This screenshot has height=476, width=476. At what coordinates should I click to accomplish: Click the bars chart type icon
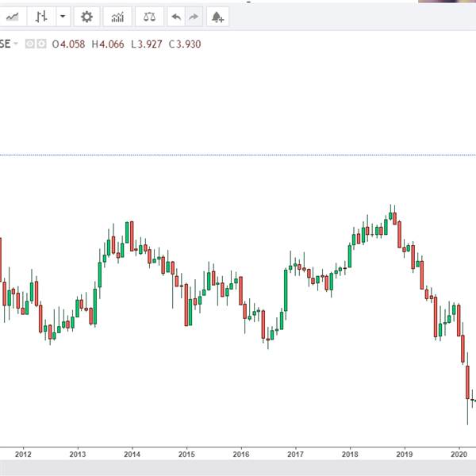click(x=41, y=17)
